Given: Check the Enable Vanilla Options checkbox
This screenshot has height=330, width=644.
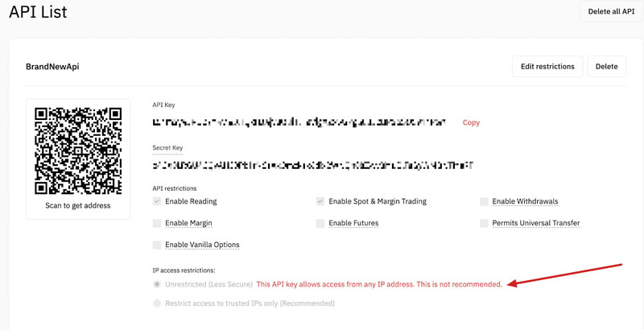Looking at the screenshot, I should (x=157, y=245).
